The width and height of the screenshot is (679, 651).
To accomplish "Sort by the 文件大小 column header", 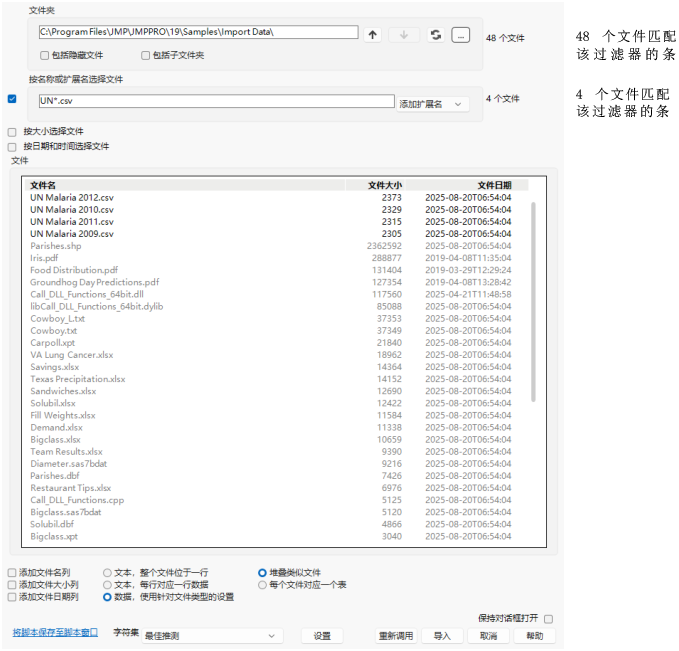I will point(375,185).
